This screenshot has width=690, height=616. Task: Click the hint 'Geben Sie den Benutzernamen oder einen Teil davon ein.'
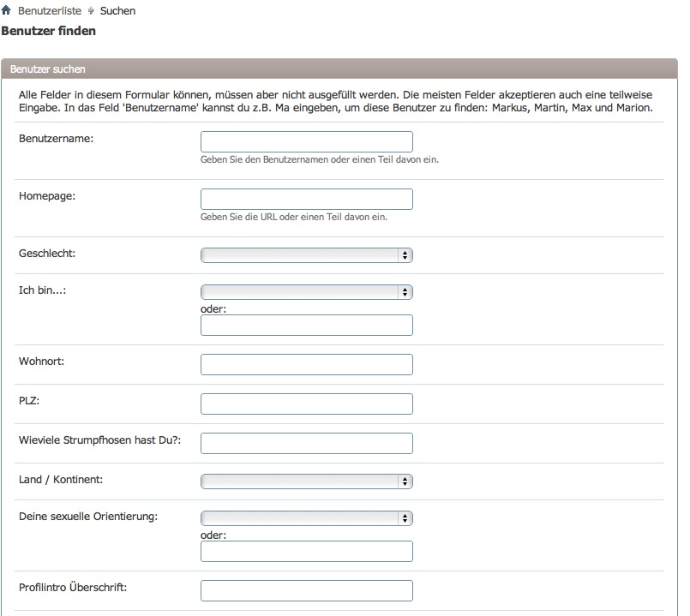[x=320, y=159]
